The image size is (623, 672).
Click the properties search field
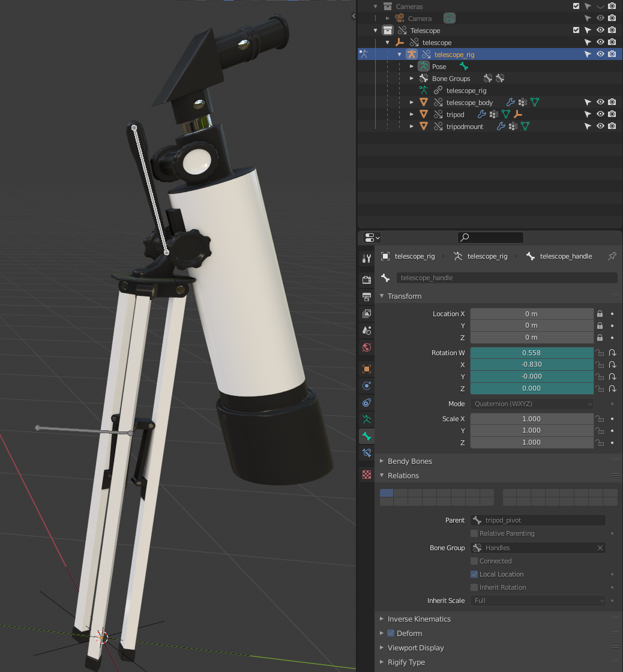click(490, 237)
